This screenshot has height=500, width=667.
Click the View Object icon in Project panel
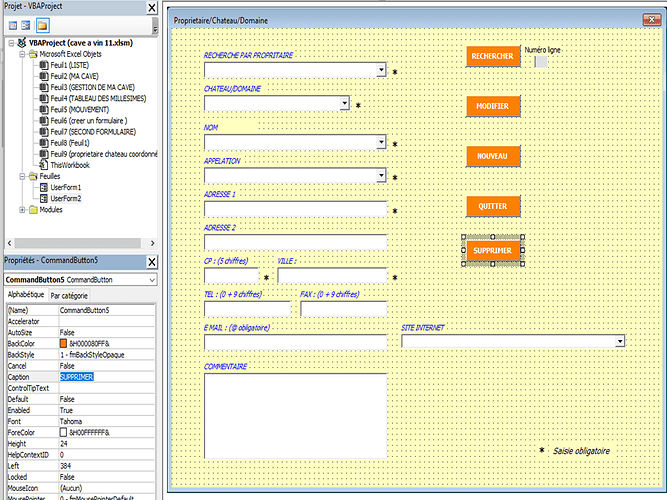coord(27,25)
